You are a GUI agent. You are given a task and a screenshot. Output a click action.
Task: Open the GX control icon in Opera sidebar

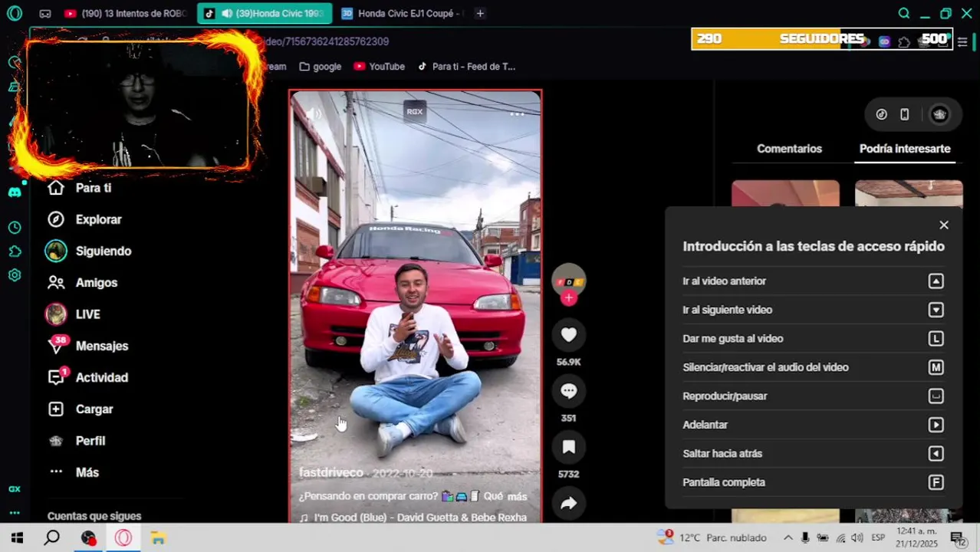pos(15,489)
